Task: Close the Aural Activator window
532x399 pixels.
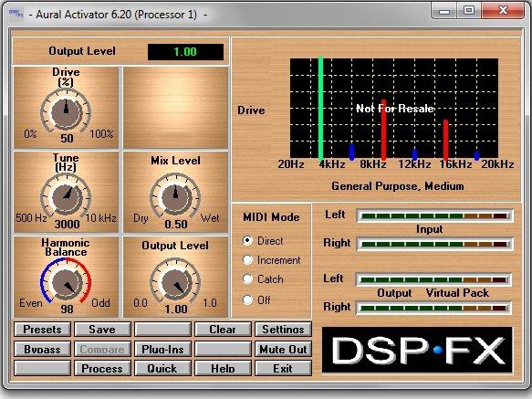Action: point(503,11)
